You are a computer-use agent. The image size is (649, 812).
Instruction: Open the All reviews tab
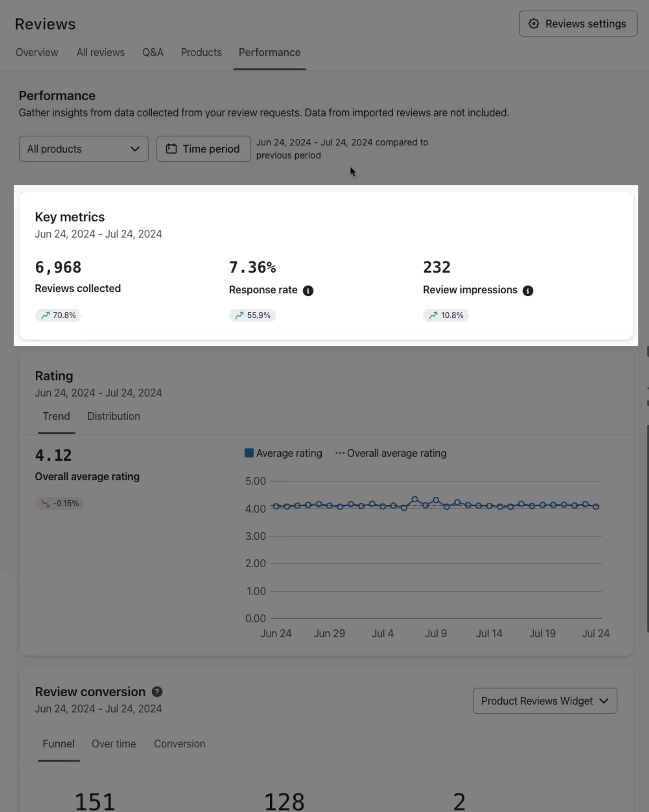(x=101, y=52)
